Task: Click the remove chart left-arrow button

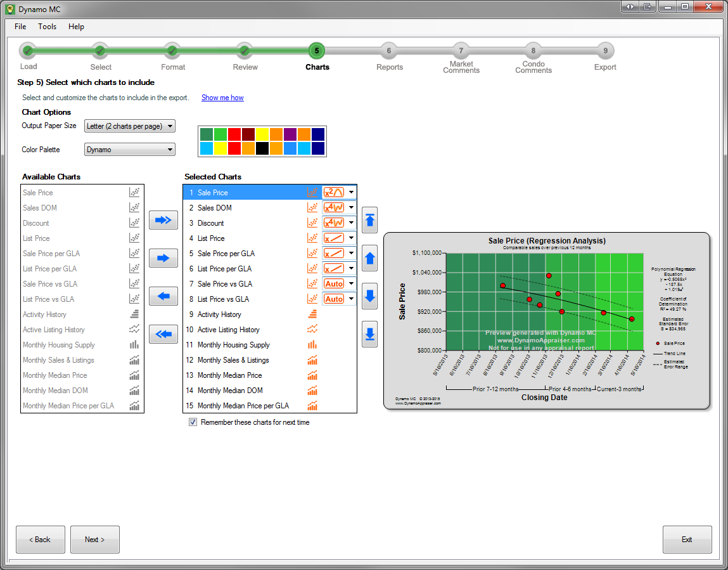Action: [163, 296]
